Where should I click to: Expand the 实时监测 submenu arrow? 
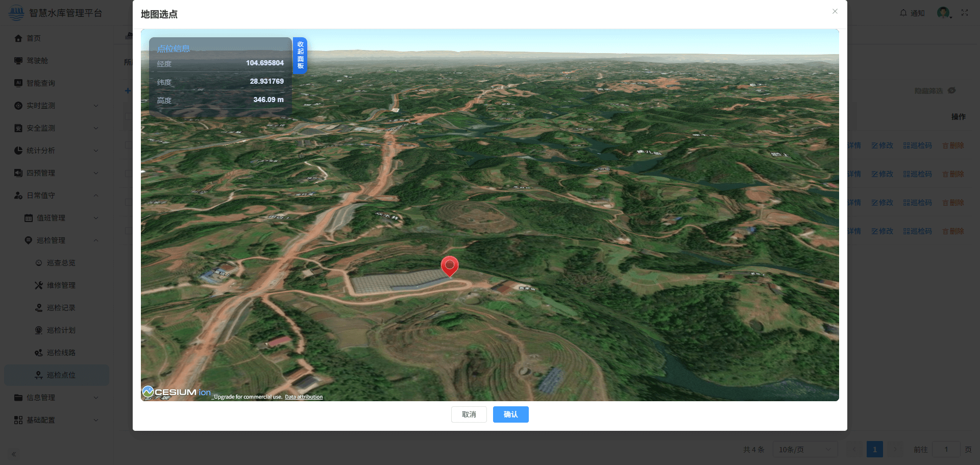tap(96, 106)
